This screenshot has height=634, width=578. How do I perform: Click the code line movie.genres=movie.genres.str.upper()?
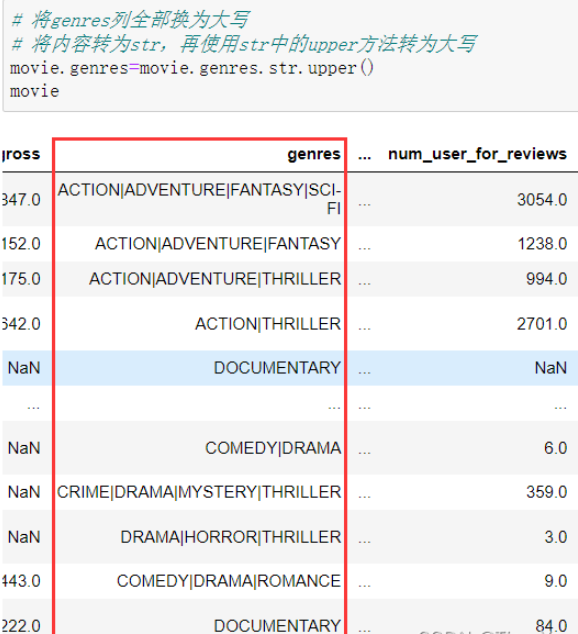click(x=192, y=68)
